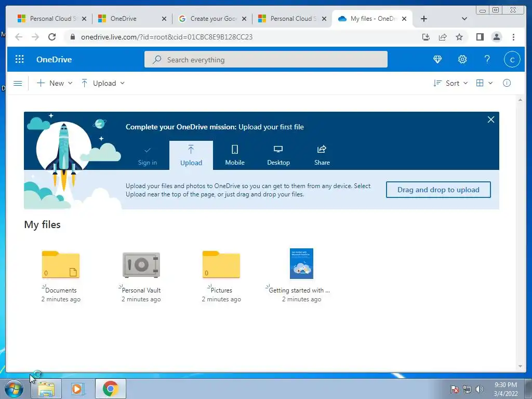The height and width of the screenshot is (399, 532).
Task: Select the Upload mission step
Action: (x=191, y=155)
